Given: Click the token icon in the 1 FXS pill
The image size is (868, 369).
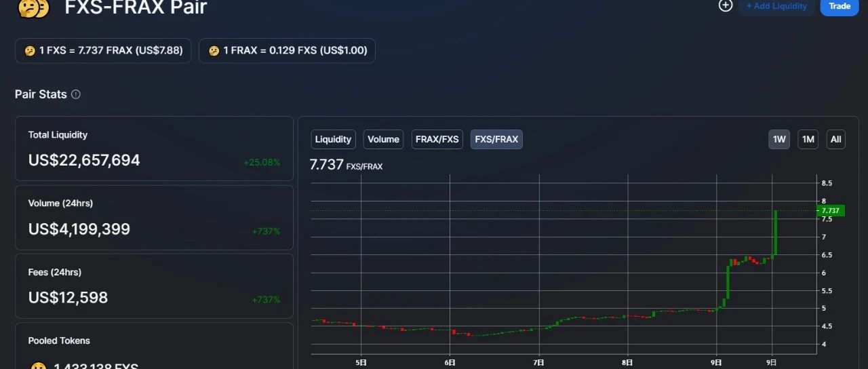Looking at the screenshot, I should (30, 52).
